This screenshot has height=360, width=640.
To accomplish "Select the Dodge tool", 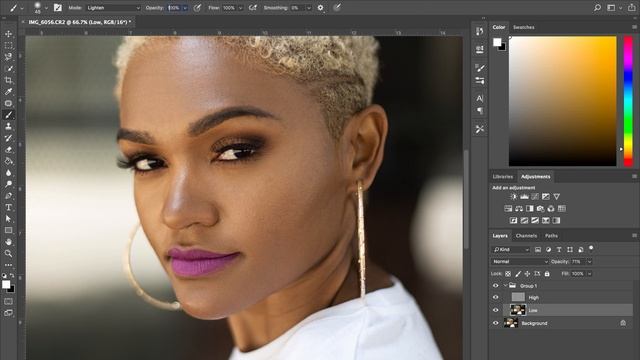I will tap(8, 184).
